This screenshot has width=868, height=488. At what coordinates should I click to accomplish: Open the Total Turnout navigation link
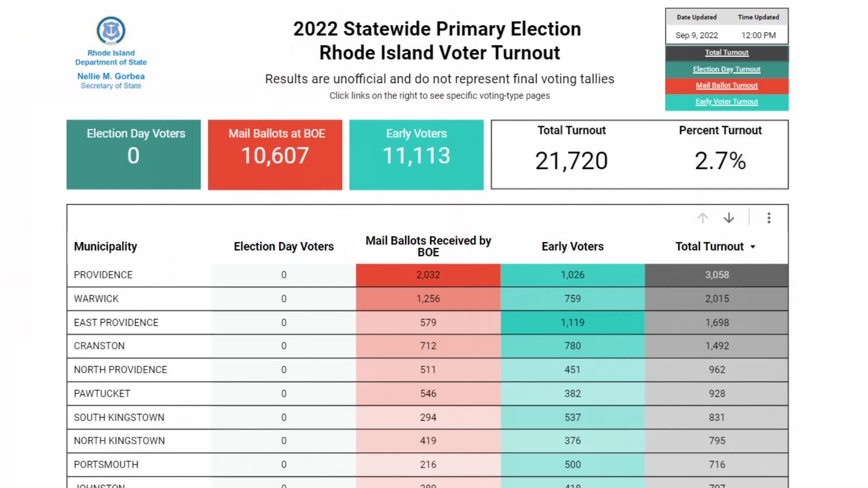click(x=726, y=52)
